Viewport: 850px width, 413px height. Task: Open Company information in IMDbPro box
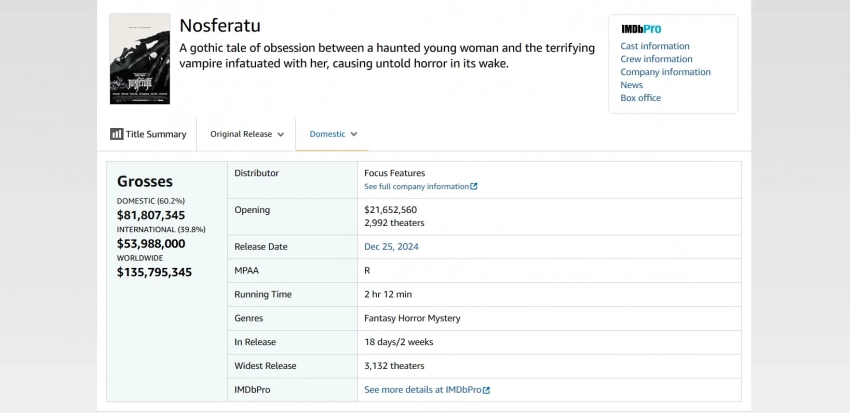[665, 72]
